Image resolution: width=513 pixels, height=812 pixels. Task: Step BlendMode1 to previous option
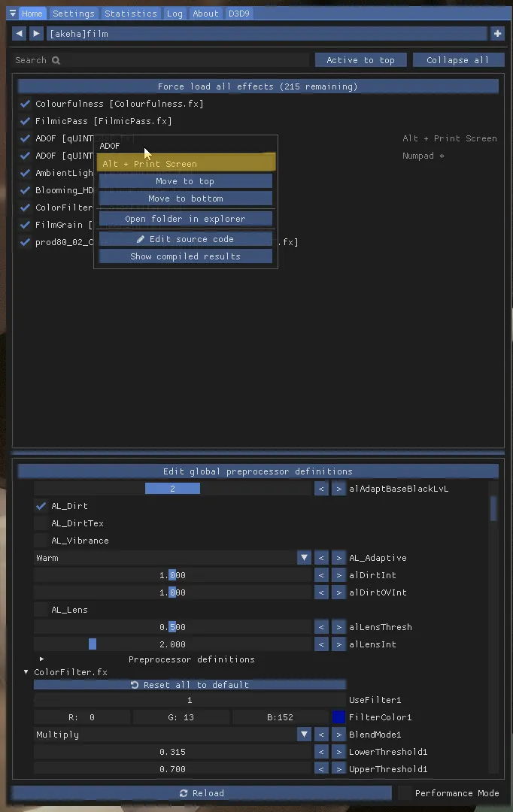[321, 735]
